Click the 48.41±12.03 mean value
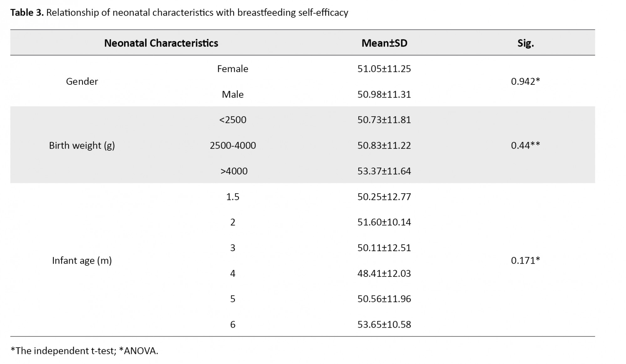 tap(384, 273)
